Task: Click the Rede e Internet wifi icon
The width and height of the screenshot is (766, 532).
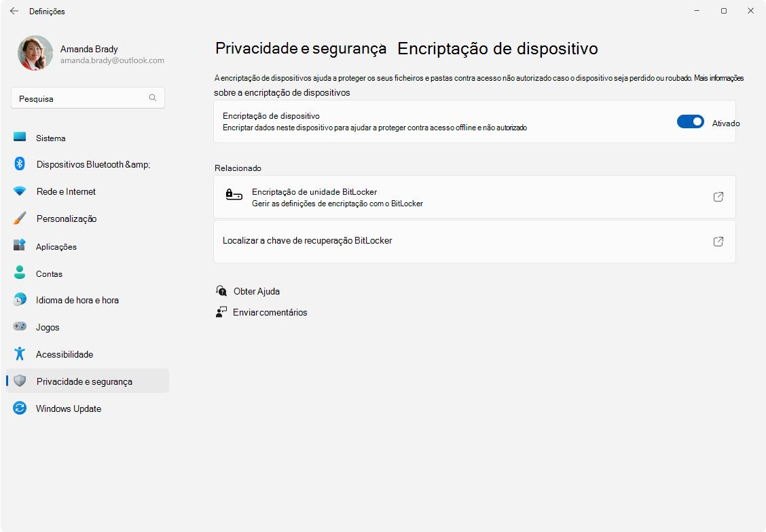Action: click(20, 191)
